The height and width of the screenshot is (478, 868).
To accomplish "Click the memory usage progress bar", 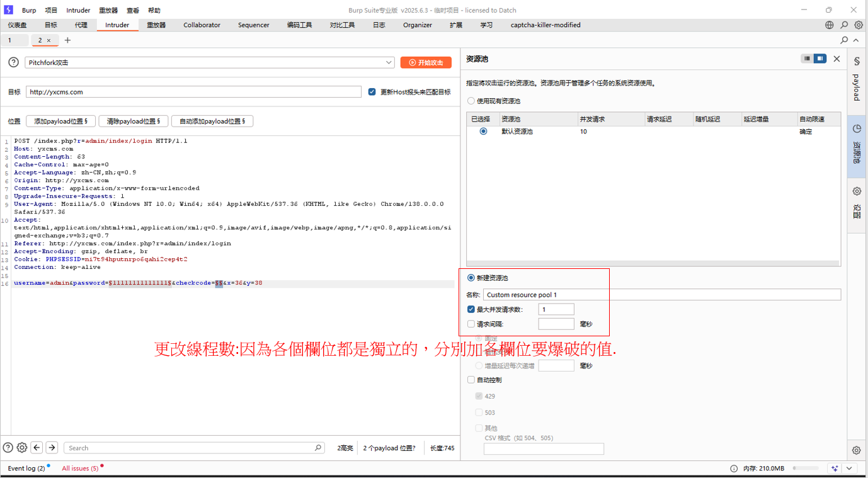I will coord(806,469).
